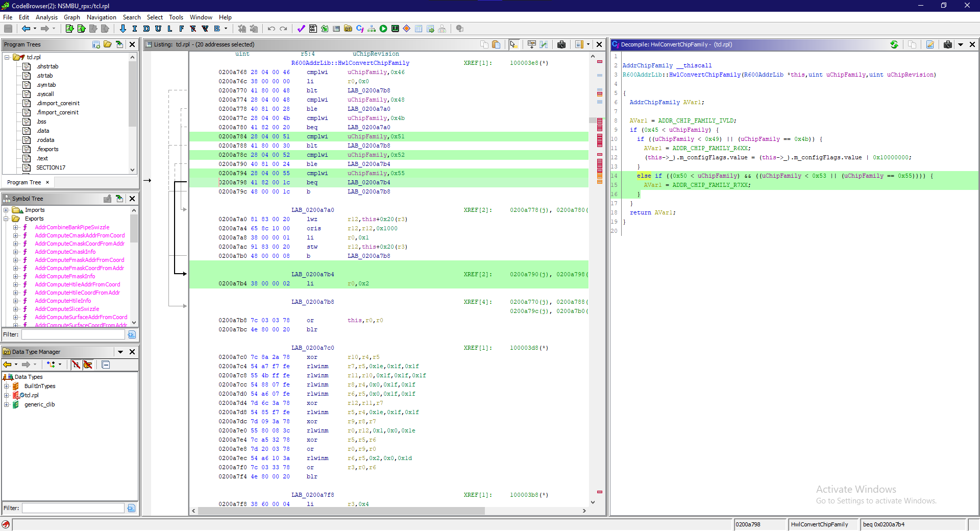Expand generic_clib archive in Data Types
980x531 pixels.
(x=6, y=405)
